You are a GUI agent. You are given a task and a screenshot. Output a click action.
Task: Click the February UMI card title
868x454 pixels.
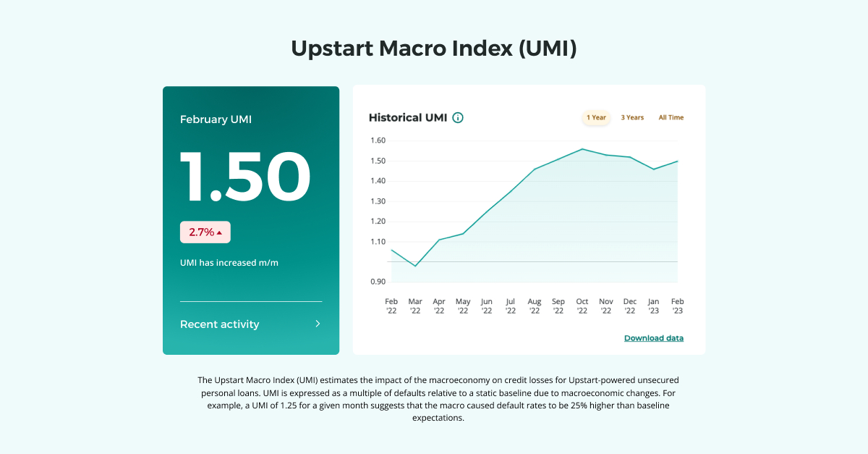point(216,119)
